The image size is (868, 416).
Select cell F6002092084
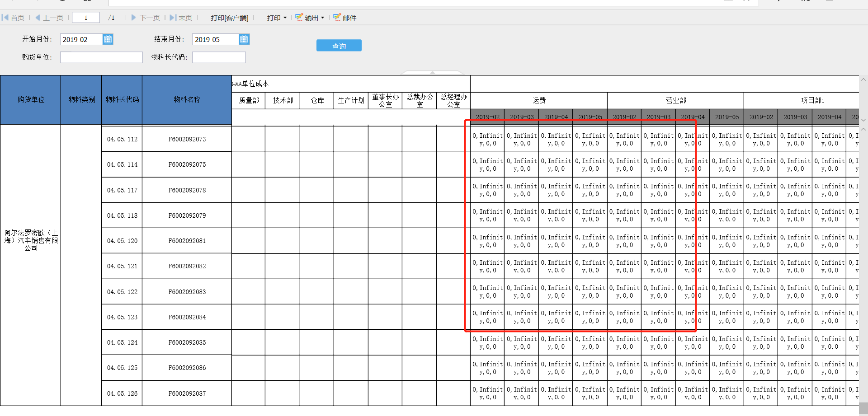[187, 317]
